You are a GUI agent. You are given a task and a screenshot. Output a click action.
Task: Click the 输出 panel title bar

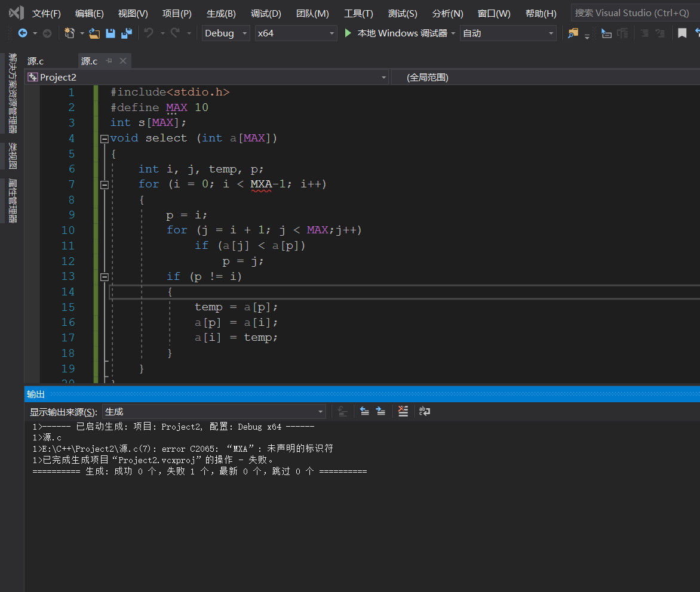coord(362,394)
